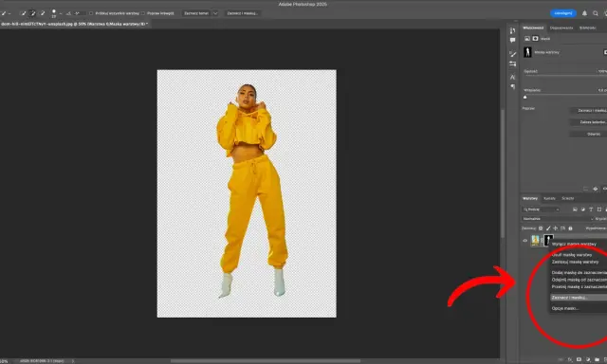Viewport: 607px width, 364px height.
Task: Open the Brush Settings panel icon
Action: click(x=512, y=64)
